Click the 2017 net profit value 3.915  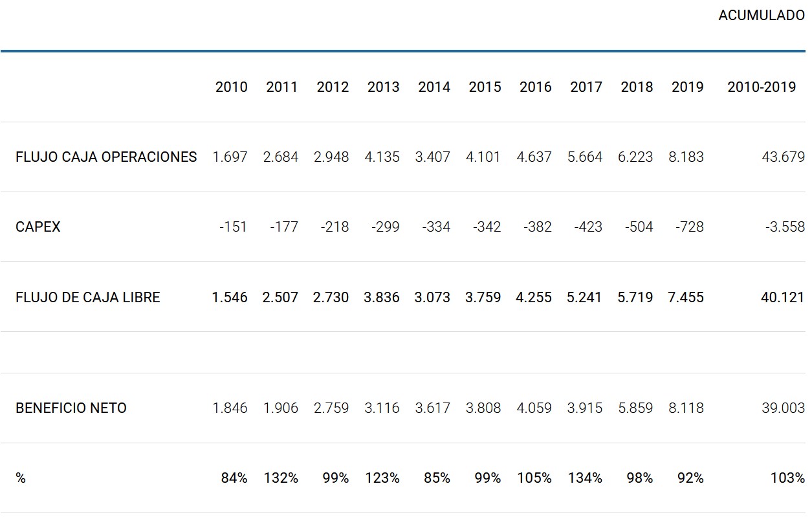585,408
